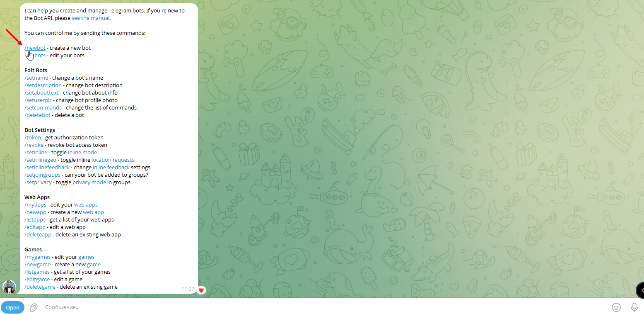
Task: Click the 'privacy mode' link
Action: pos(89,183)
